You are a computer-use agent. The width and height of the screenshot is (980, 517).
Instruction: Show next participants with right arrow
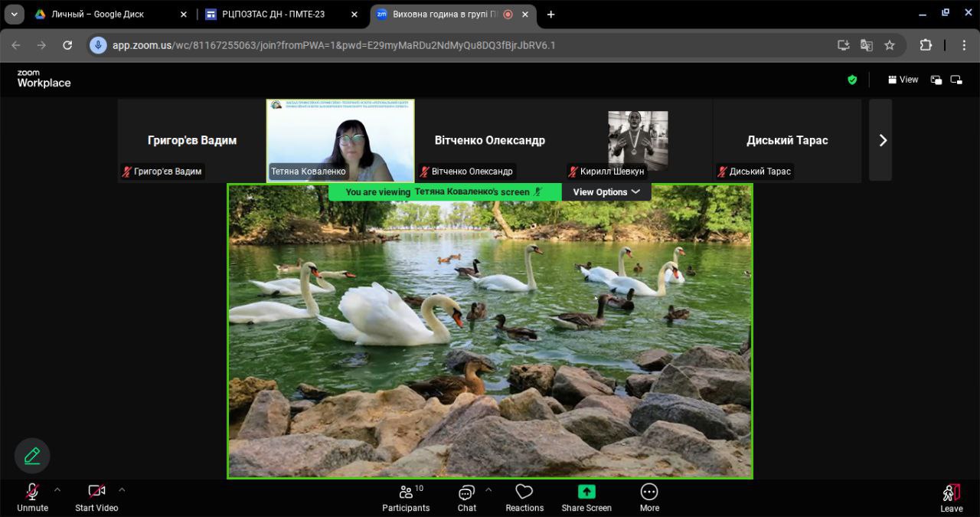882,140
